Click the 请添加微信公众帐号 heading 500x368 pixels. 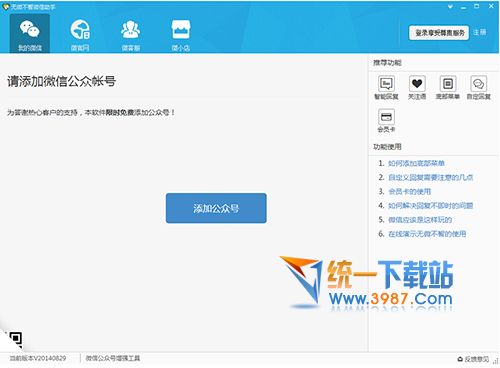click(62, 81)
